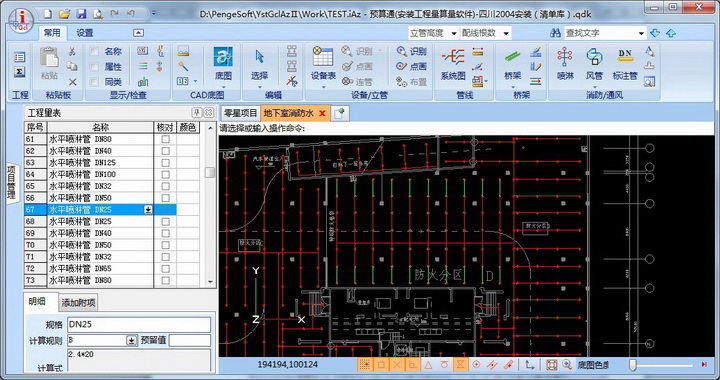Save the project using the floppy disk icon
Screen dimensions: 720x380
point(81,14)
